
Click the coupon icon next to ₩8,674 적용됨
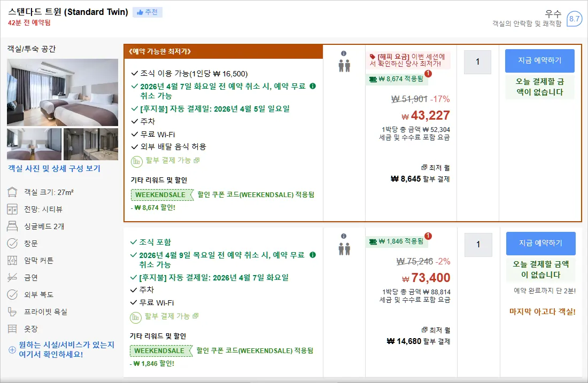(373, 79)
